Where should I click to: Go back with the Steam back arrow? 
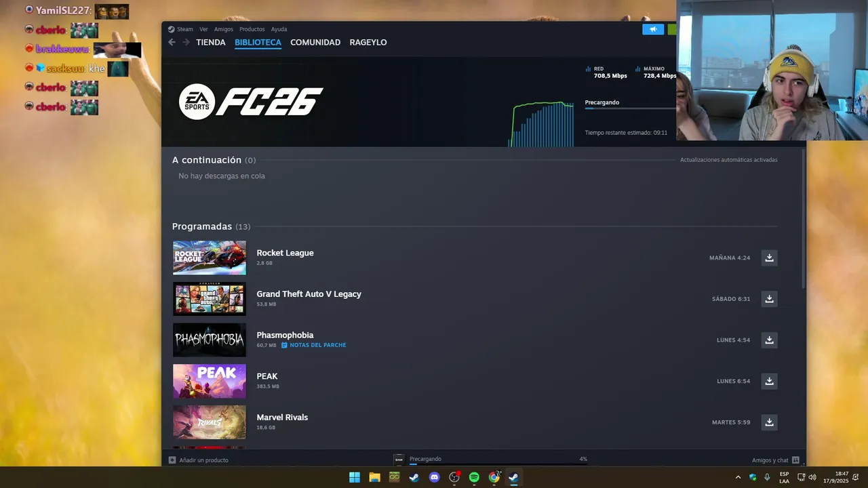(172, 42)
